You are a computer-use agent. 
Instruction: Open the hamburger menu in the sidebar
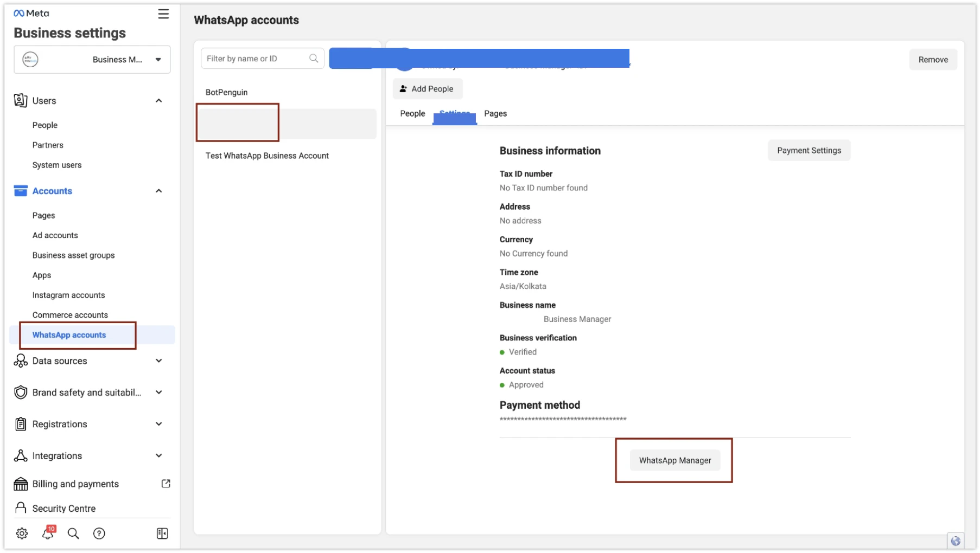pyautogui.click(x=163, y=14)
